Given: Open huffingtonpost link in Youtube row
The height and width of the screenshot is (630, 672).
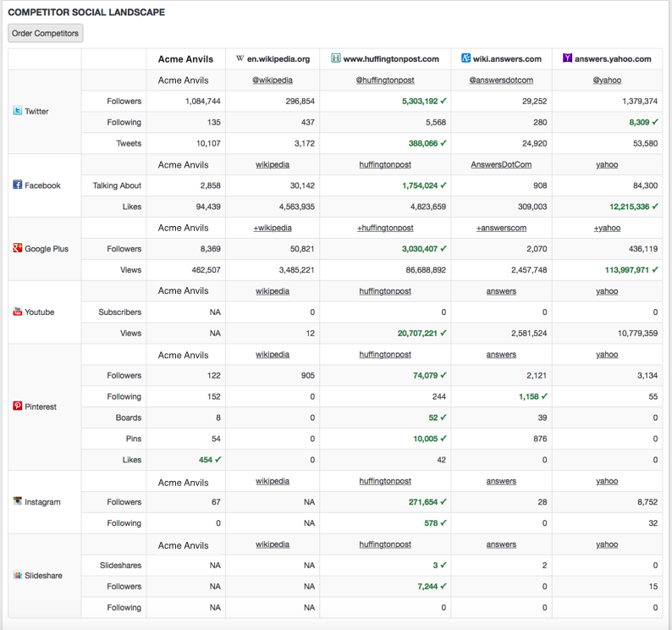Looking at the screenshot, I should coord(385,291).
